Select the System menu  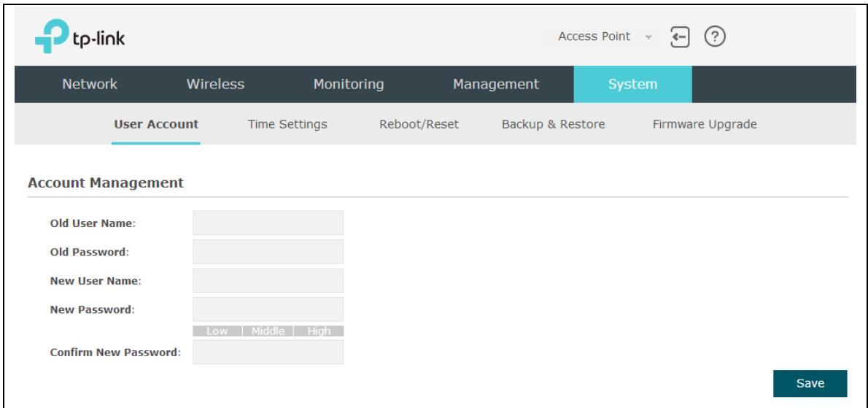pyautogui.click(x=632, y=84)
